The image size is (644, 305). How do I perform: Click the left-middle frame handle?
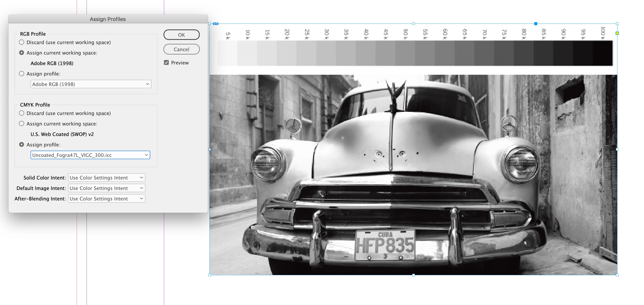click(x=209, y=149)
